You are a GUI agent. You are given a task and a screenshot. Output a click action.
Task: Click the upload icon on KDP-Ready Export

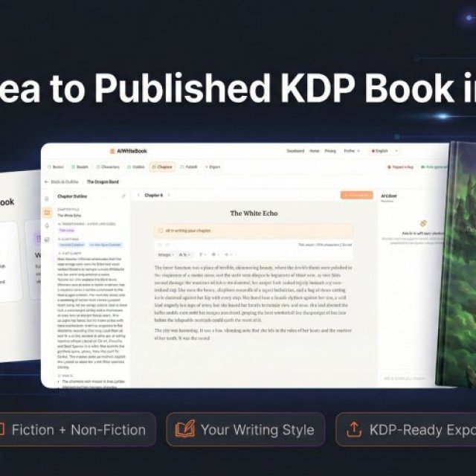coord(354,430)
